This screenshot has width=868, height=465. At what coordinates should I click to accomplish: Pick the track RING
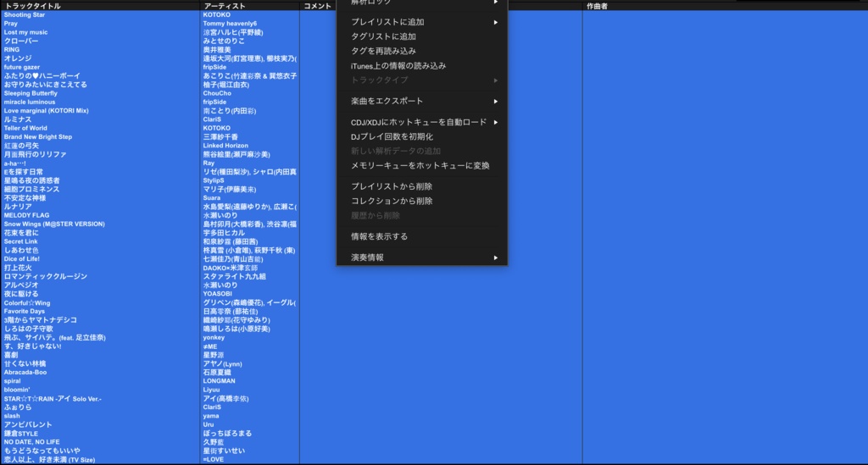coord(12,50)
